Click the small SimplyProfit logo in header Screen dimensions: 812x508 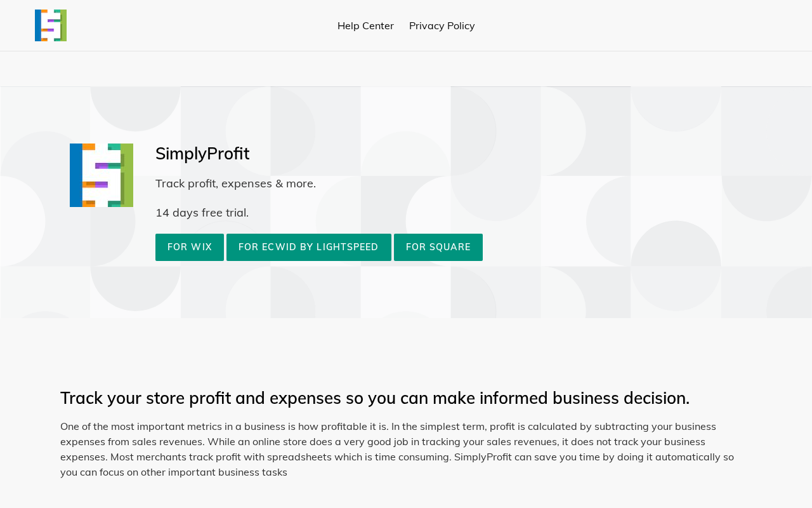tap(51, 25)
